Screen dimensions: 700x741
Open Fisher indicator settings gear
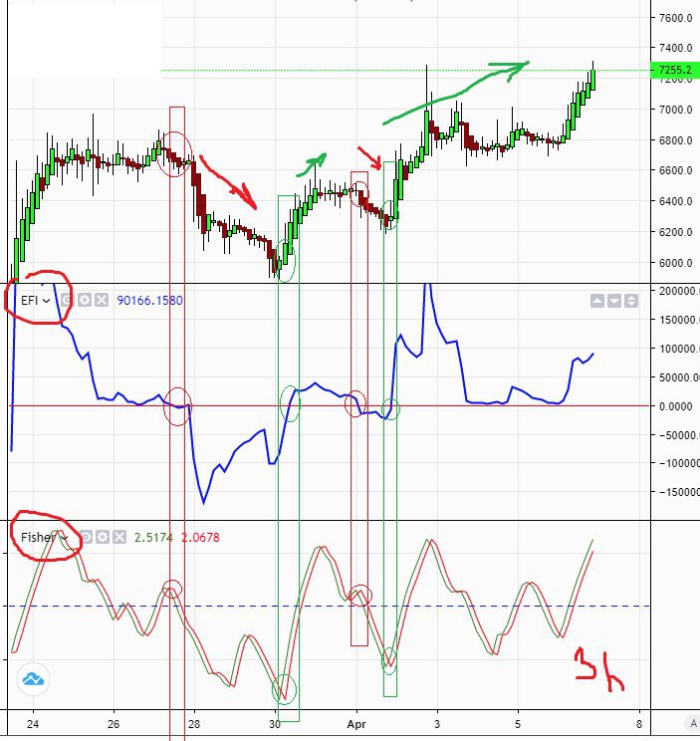click(103, 537)
